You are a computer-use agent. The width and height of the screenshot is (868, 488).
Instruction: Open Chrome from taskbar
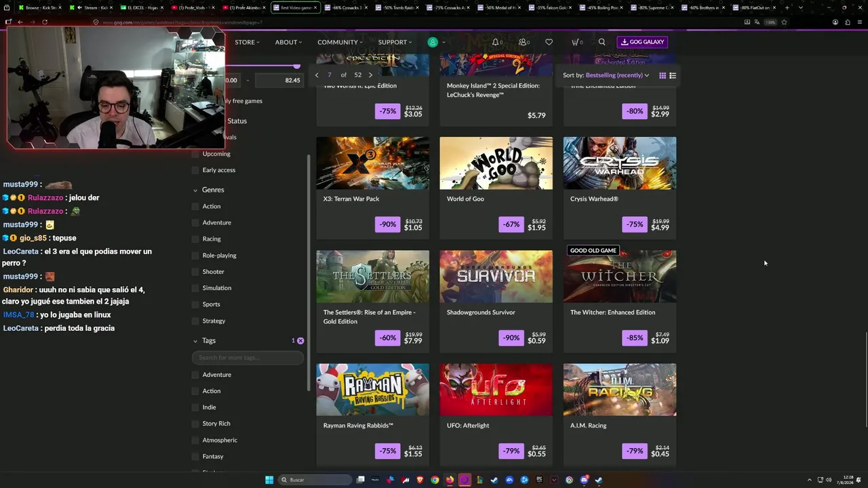[435, 480]
